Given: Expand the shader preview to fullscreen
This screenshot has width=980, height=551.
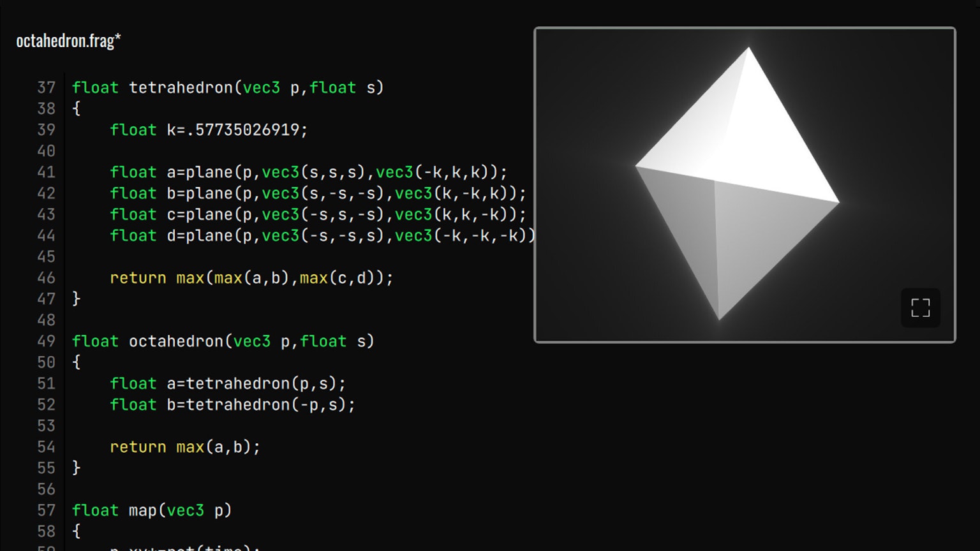Looking at the screenshot, I should point(920,307).
